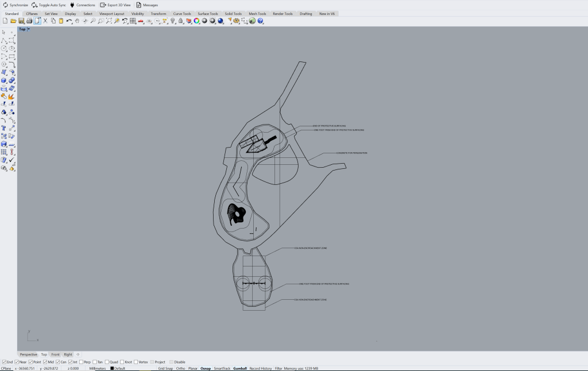Check the Quad osnap checkbox

click(x=108, y=362)
